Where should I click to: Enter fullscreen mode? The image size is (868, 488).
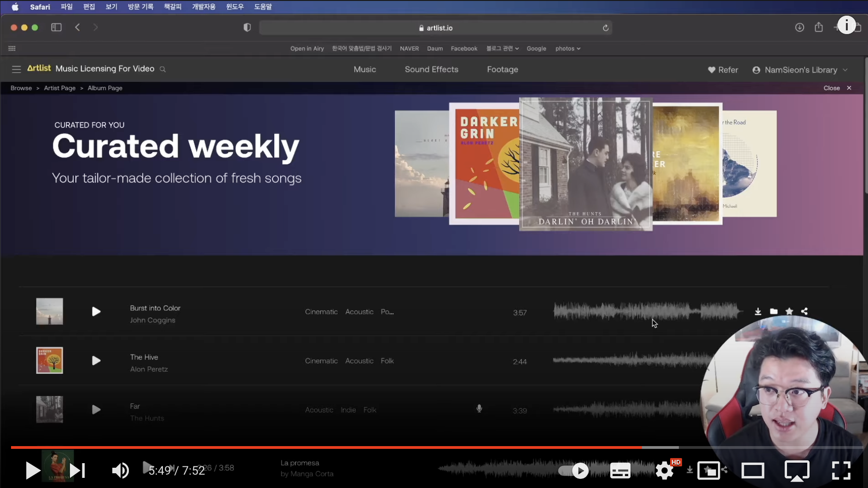(841, 471)
